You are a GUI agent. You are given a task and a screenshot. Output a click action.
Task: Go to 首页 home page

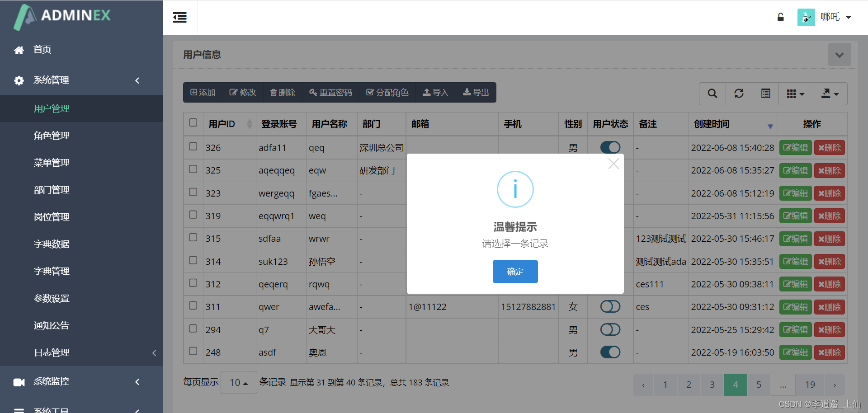pyautogui.click(x=42, y=50)
